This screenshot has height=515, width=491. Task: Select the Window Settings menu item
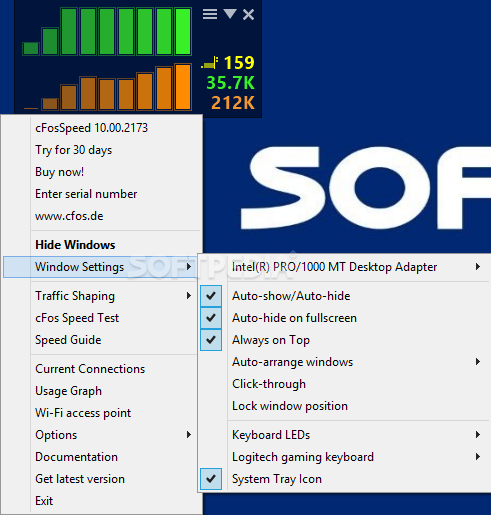pos(79,267)
